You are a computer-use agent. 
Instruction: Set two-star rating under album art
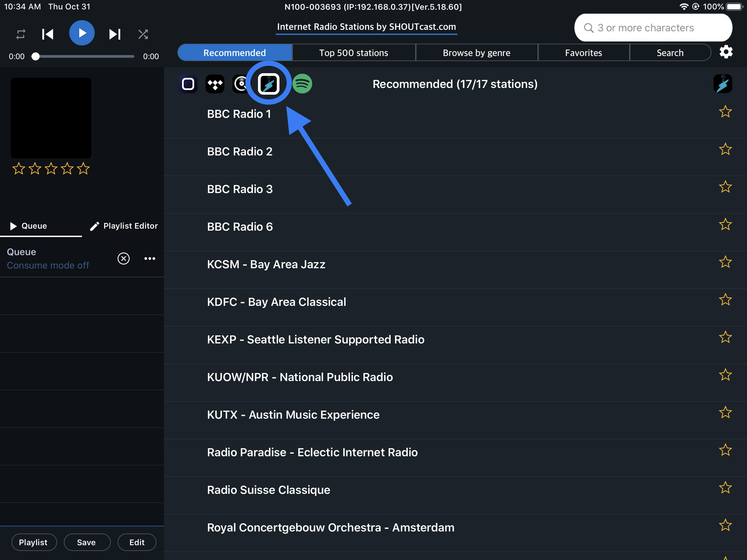[35, 169]
